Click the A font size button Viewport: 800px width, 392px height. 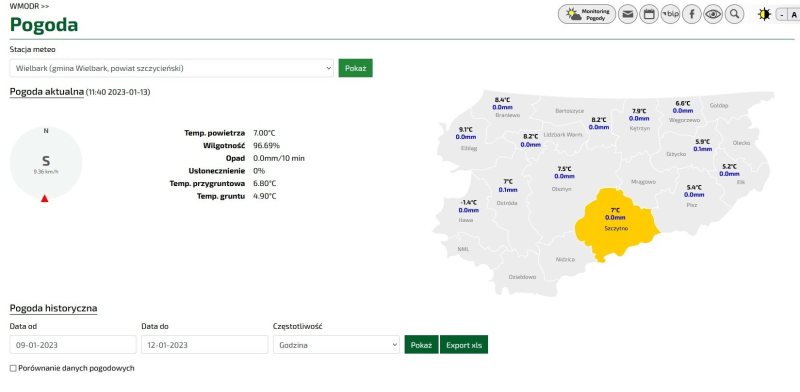(794, 15)
